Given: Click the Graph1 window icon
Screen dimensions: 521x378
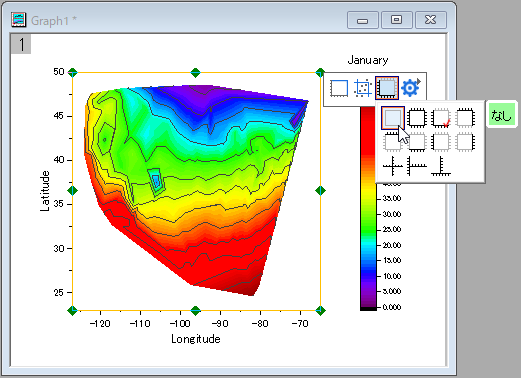Looking at the screenshot, I should [x=18, y=20].
